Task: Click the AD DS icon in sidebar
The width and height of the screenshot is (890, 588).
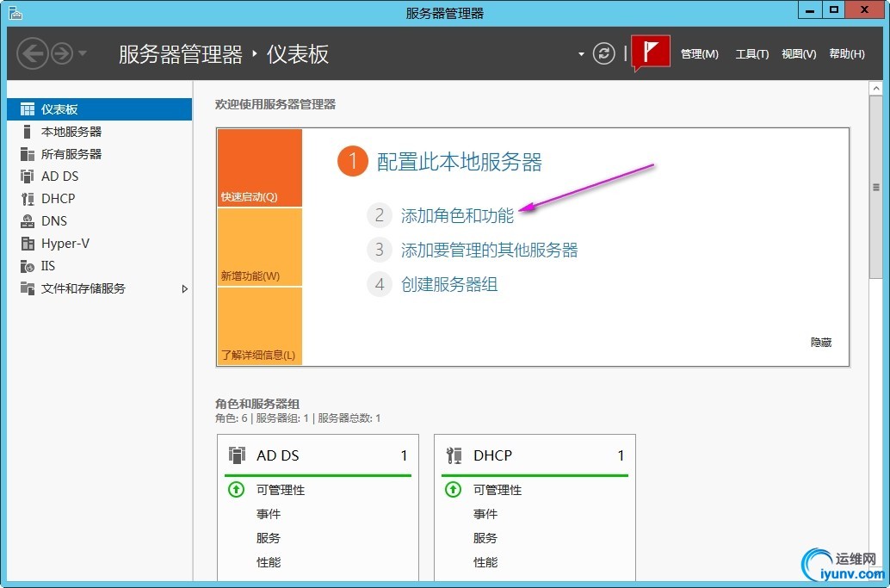Action: (x=28, y=176)
